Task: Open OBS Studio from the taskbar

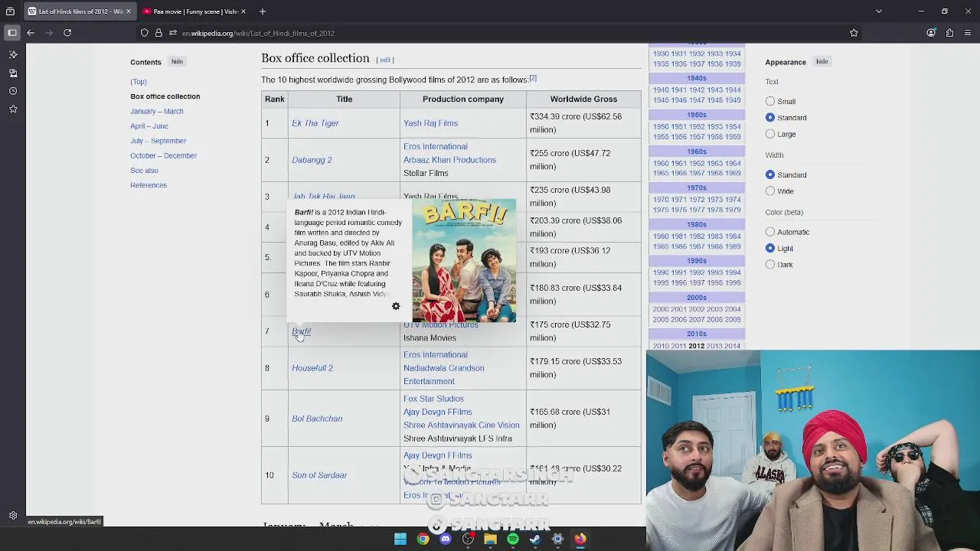Action: tap(468, 539)
